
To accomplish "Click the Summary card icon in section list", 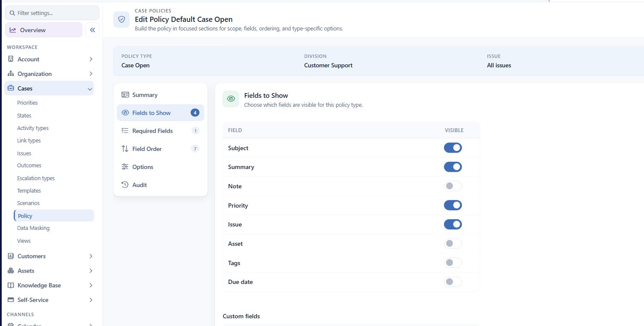I will 125,95.
